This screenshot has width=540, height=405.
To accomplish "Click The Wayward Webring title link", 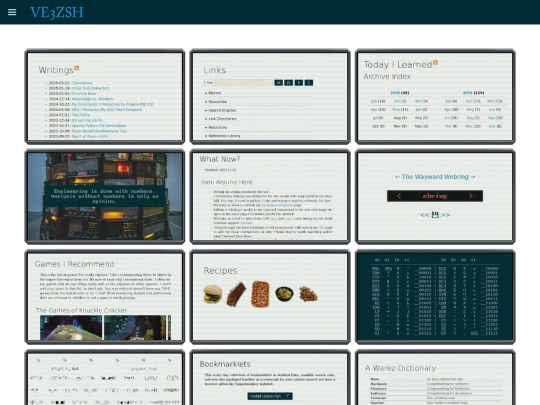I will pyautogui.click(x=435, y=177).
